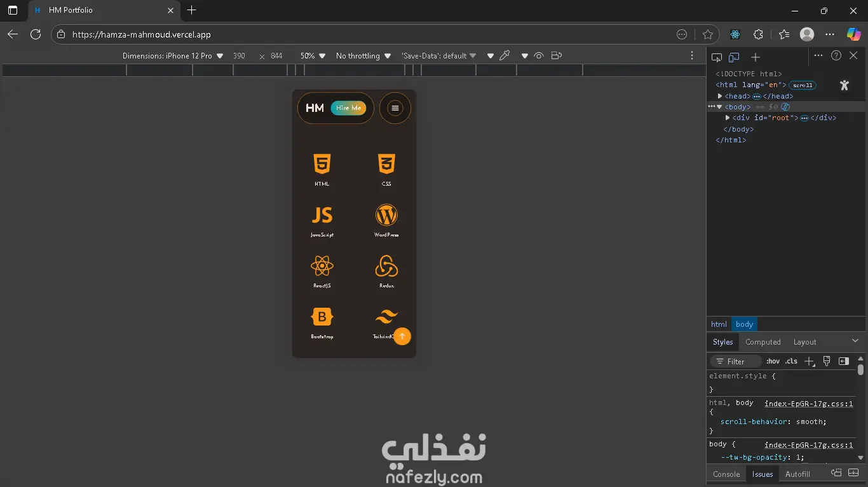The height and width of the screenshot is (487, 868).
Task: Toggle the .cls class editor
Action: point(791,361)
